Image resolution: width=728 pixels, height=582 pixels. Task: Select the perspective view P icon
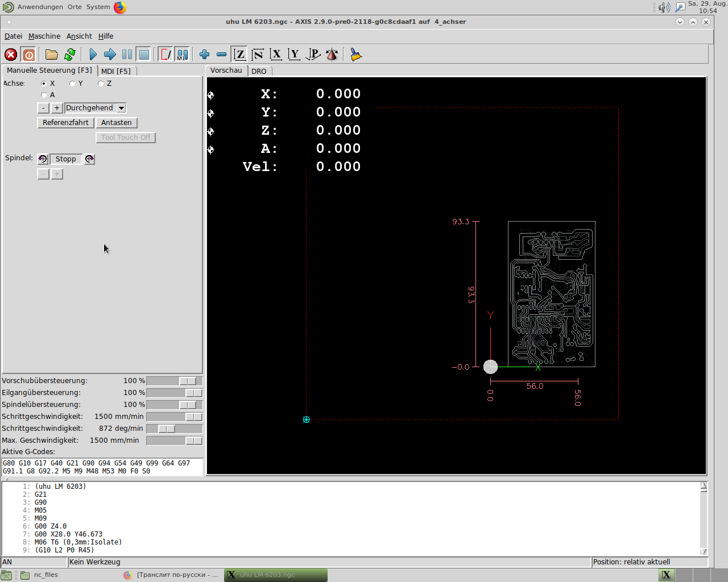point(313,55)
